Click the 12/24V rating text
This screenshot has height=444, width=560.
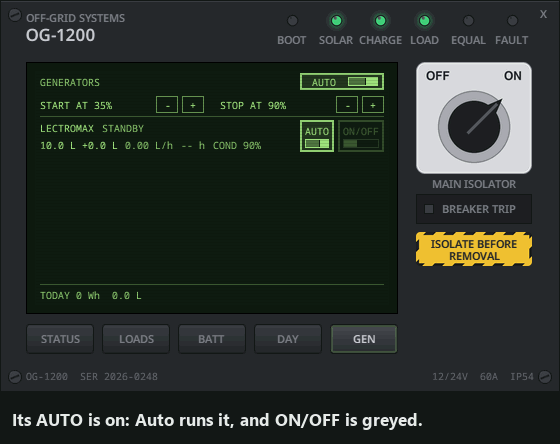pyautogui.click(x=450, y=377)
